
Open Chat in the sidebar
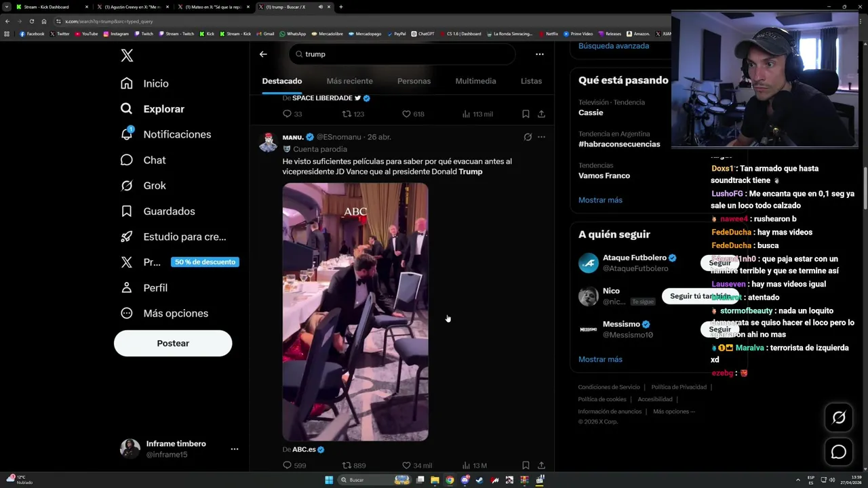coord(143,160)
